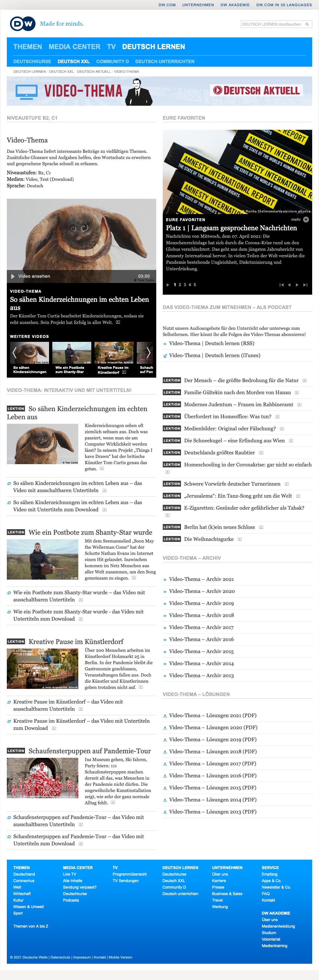Image resolution: width=319 pixels, height=980 pixels.
Task: Open lesson 'Modernes Judentum – Frauen im Rabbineramt'
Action: pyautogui.click(x=238, y=404)
